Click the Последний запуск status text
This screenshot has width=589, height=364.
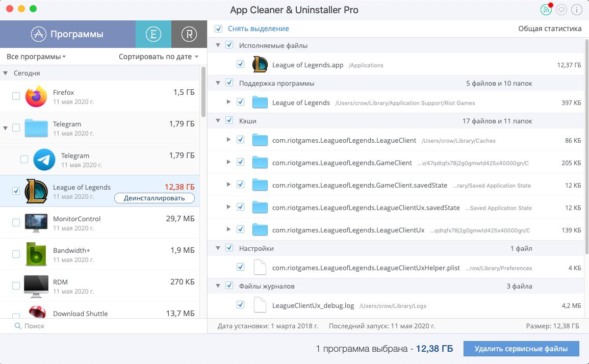[x=382, y=326]
